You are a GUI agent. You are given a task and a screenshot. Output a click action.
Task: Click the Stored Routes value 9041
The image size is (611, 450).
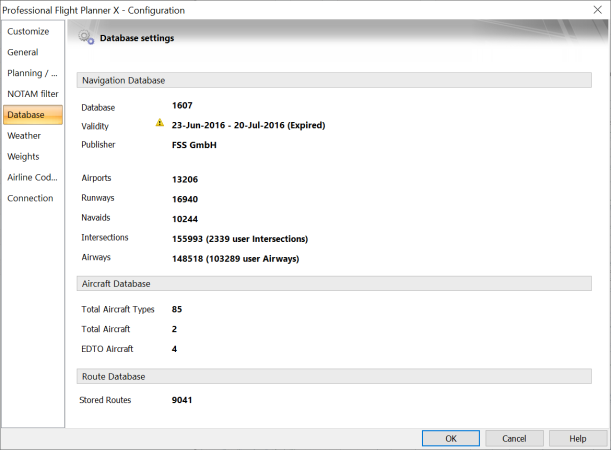pyautogui.click(x=182, y=400)
